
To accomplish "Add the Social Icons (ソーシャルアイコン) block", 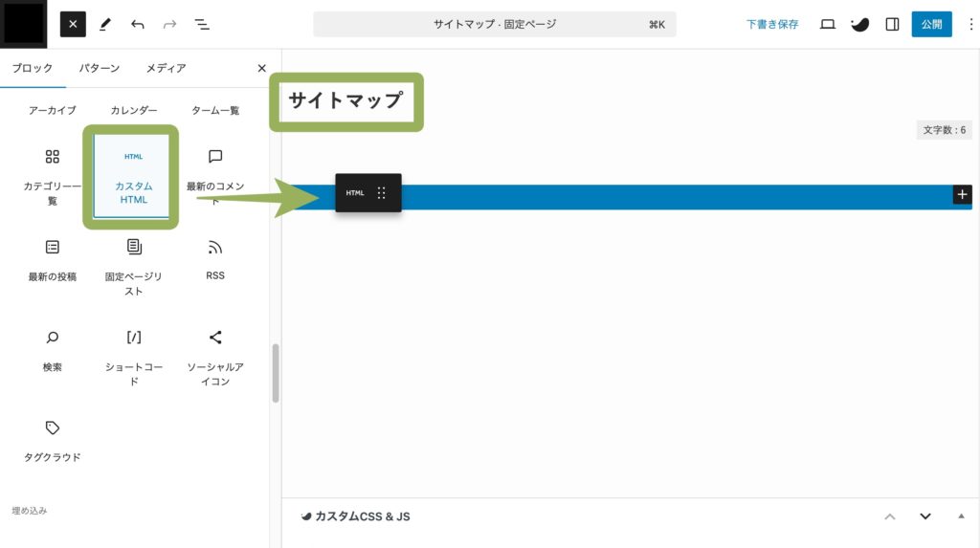I will 215,356.
